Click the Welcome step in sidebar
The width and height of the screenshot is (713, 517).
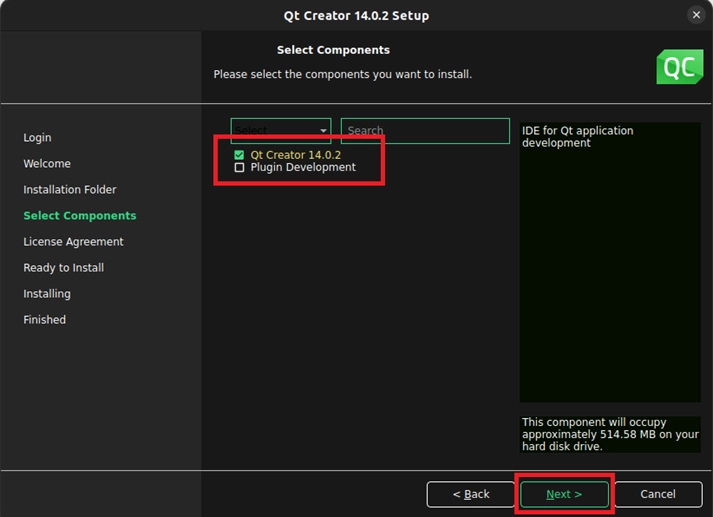point(47,164)
